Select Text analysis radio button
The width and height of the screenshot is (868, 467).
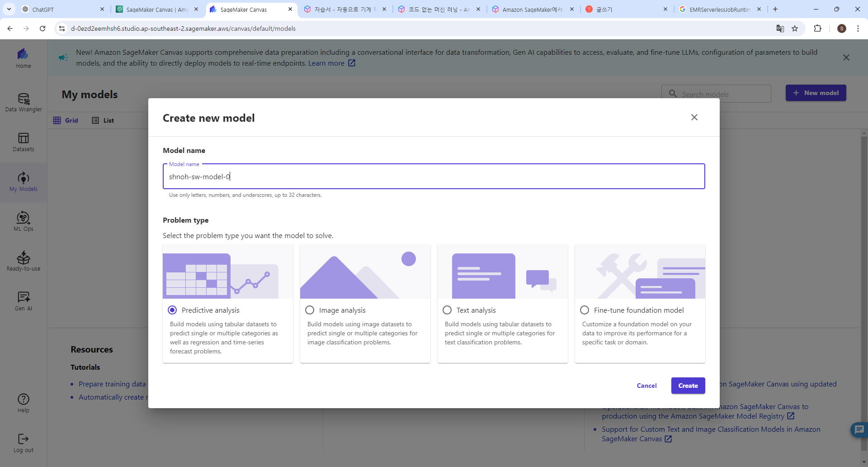[447, 310]
